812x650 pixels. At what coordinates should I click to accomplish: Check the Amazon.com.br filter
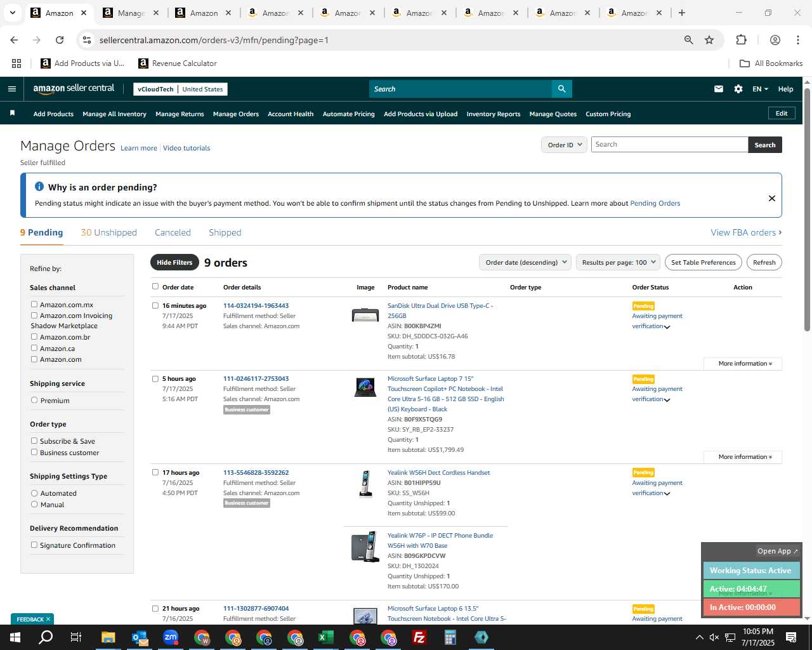pos(34,336)
